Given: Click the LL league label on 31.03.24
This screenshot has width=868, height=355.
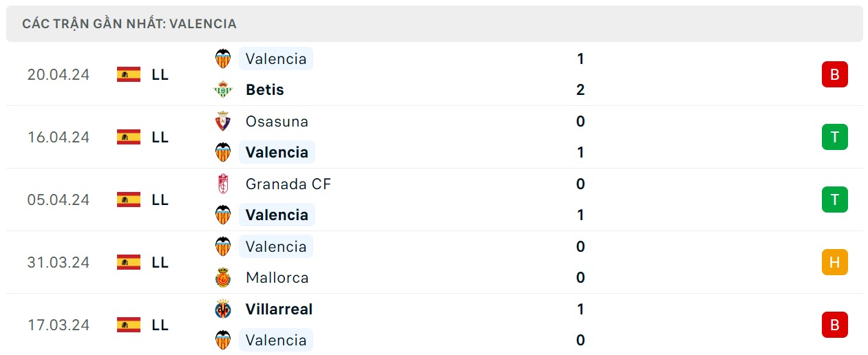Looking at the screenshot, I should coord(160,262).
